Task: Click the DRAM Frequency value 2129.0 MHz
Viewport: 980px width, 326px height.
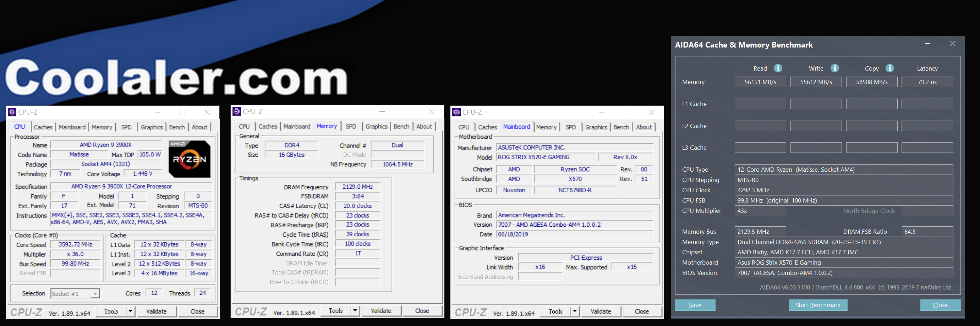Action: [358, 187]
